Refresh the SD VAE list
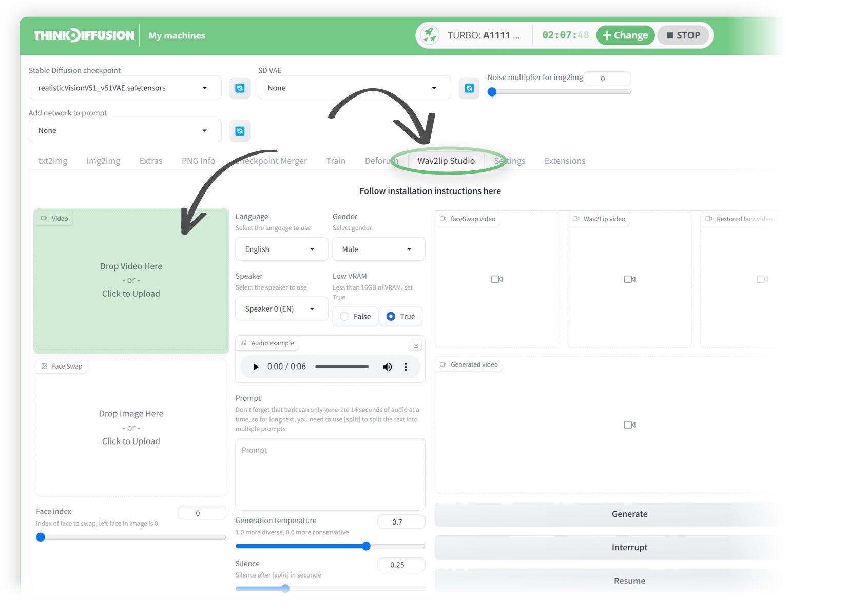This screenshot has width=847, height=616. (469, 88)
